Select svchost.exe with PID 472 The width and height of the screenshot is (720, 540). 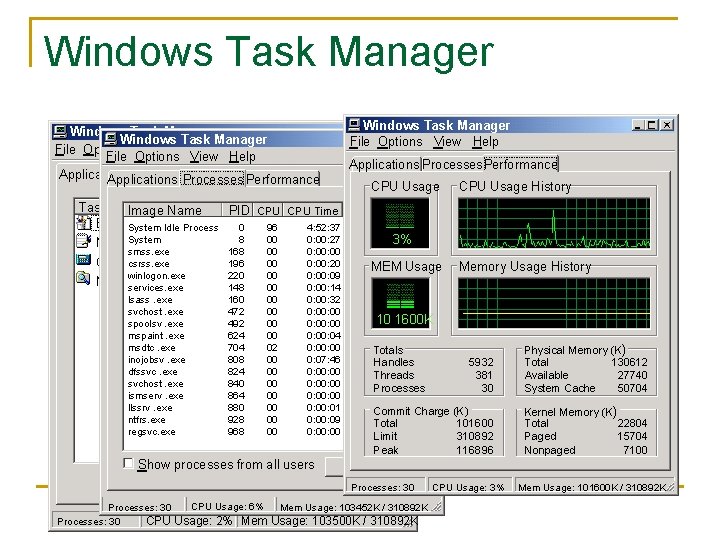pos(233,311)
